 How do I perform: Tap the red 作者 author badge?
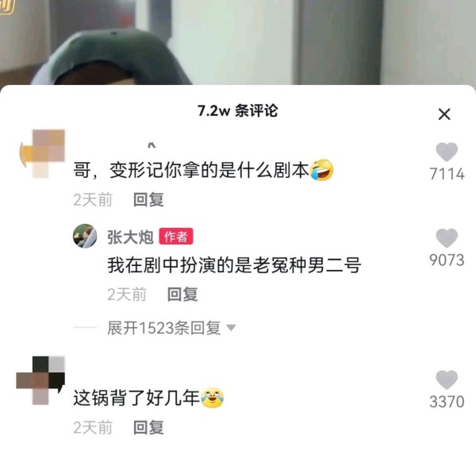176,237
